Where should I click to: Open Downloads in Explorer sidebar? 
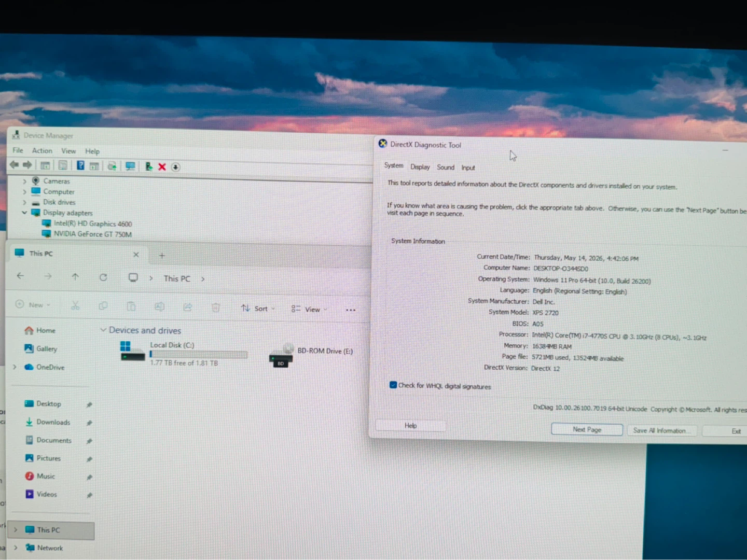click(x=48, y=422)
